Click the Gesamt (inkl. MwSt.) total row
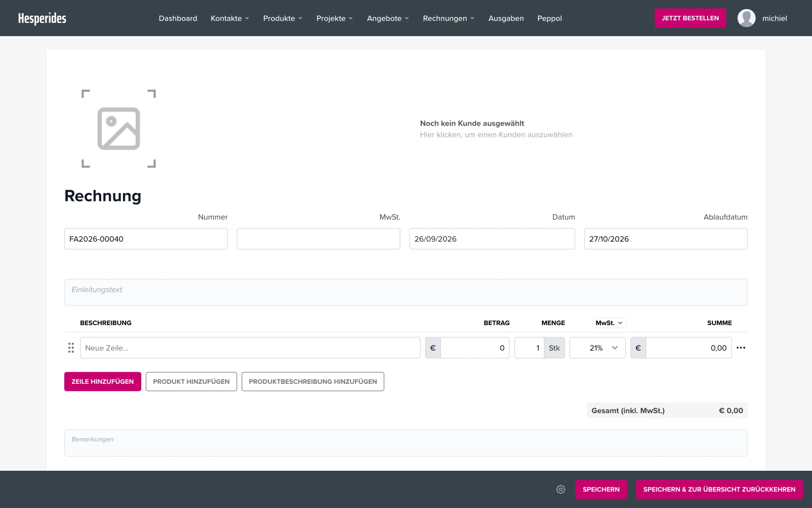 point(667,411)
